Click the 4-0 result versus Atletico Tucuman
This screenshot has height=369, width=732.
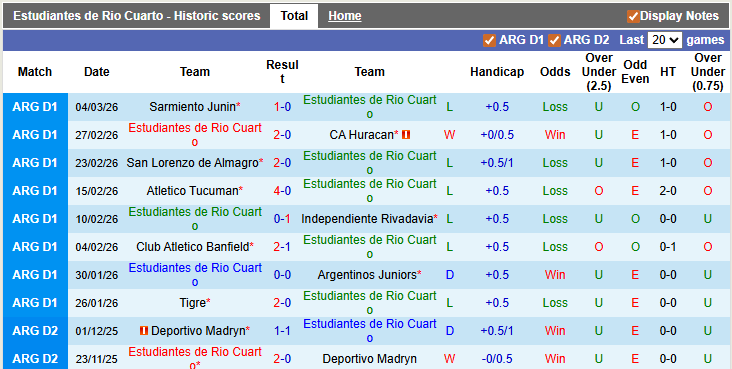(x=282, y=191)
